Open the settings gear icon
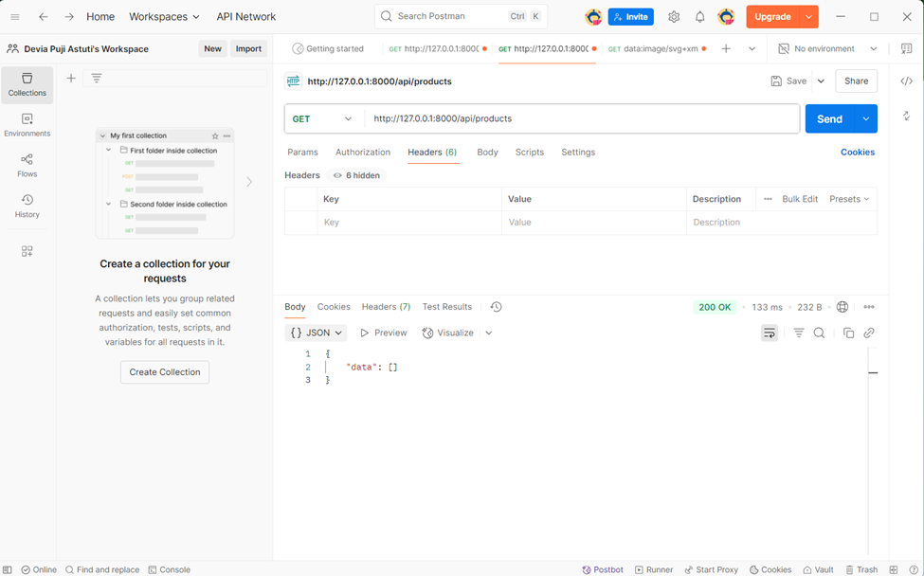This screenshot has height=576, width=924. coord(674,17)
